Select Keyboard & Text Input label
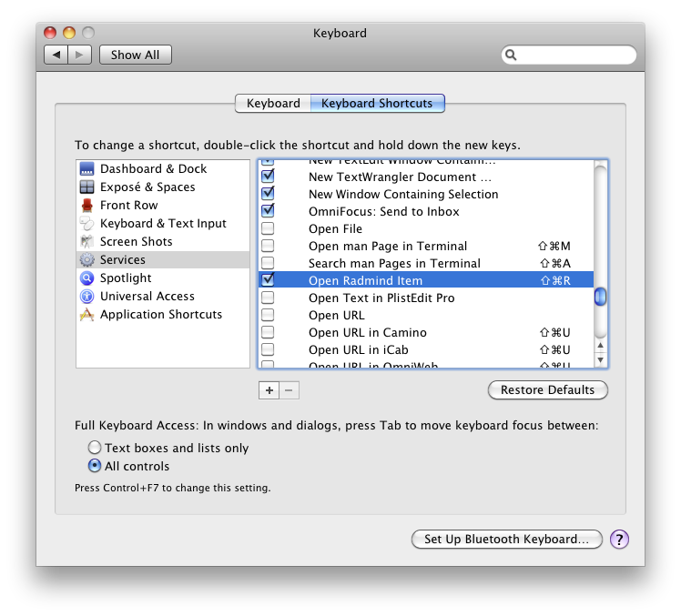The image size is (681, 616). point(163,224)
